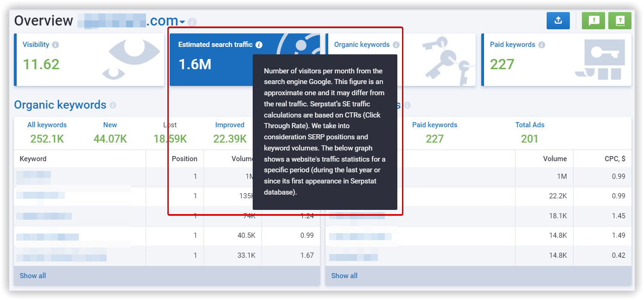Open the Paid keywords card title at top
The height and width of the screenshot is (300, 644).
point(512,45)
